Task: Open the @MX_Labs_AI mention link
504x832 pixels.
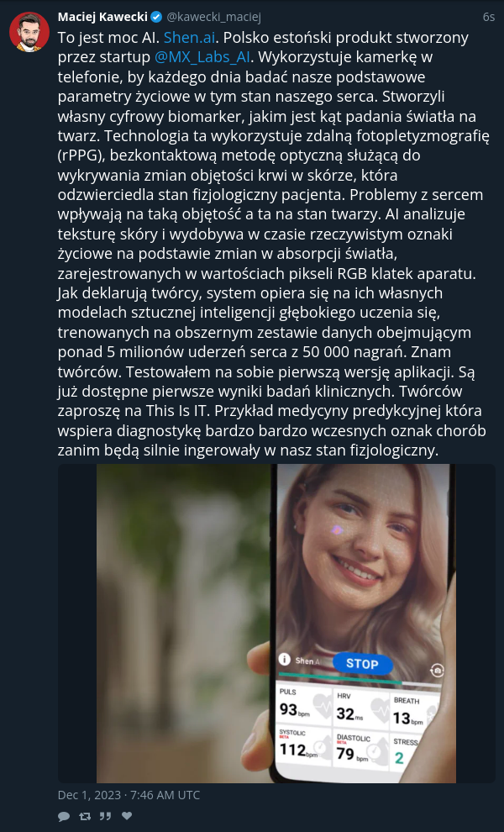Action: coord(202,57)
